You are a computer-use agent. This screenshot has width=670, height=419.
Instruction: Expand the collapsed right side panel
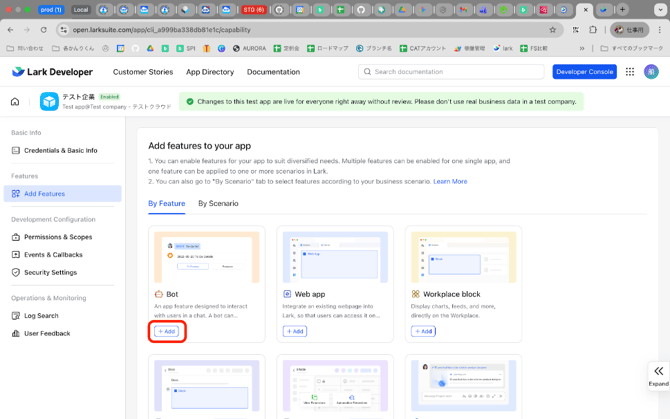click(658, 374)
